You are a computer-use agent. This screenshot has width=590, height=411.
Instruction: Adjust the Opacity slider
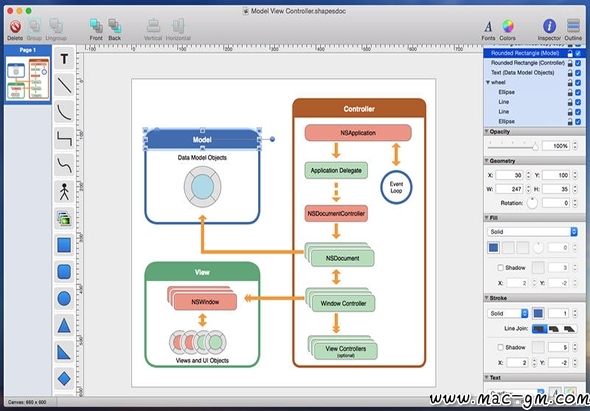coord(512,147)
